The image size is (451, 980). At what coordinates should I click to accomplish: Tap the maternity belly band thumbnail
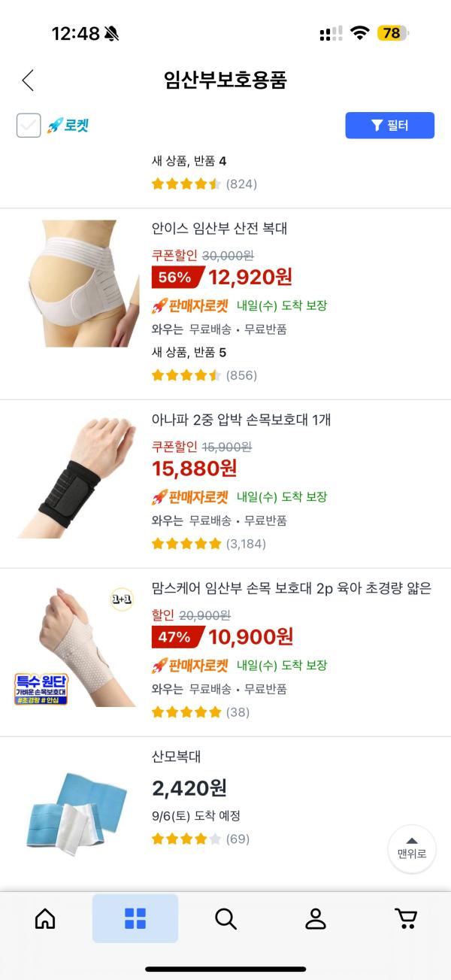[77, 284]
